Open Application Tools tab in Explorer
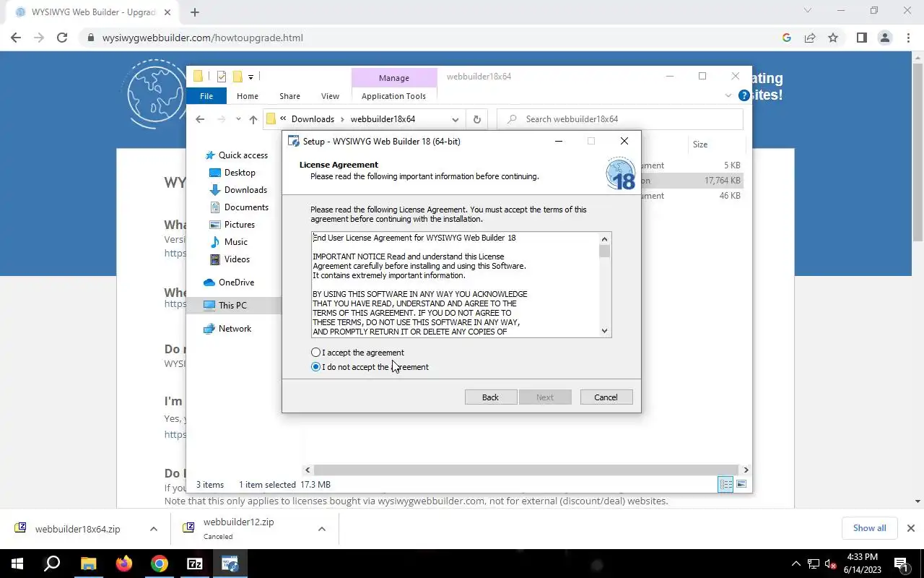924x578 pixels. point(393,96)
